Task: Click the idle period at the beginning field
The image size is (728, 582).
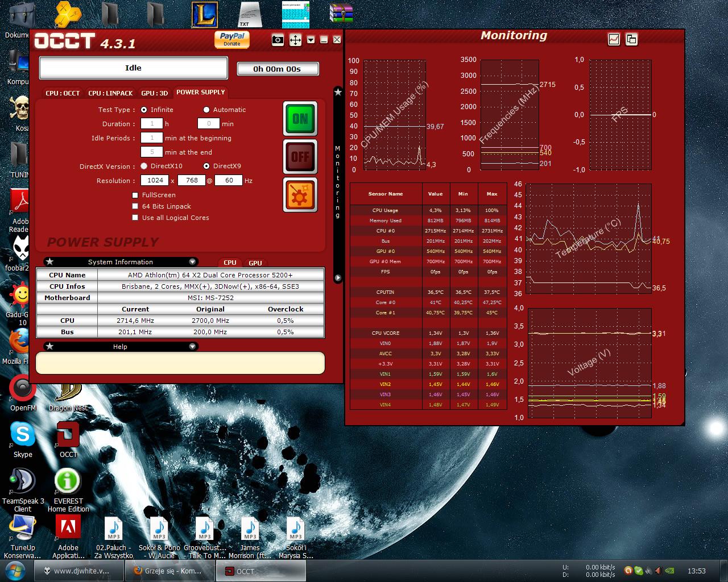Action: pos(151,138)
